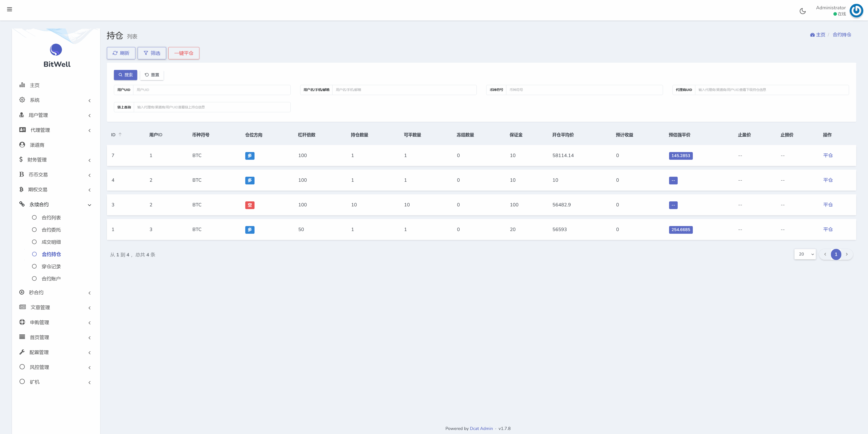Open 合约账户 sidebar menu item
This screenshot has width=868, height=434.
[51, 279]
